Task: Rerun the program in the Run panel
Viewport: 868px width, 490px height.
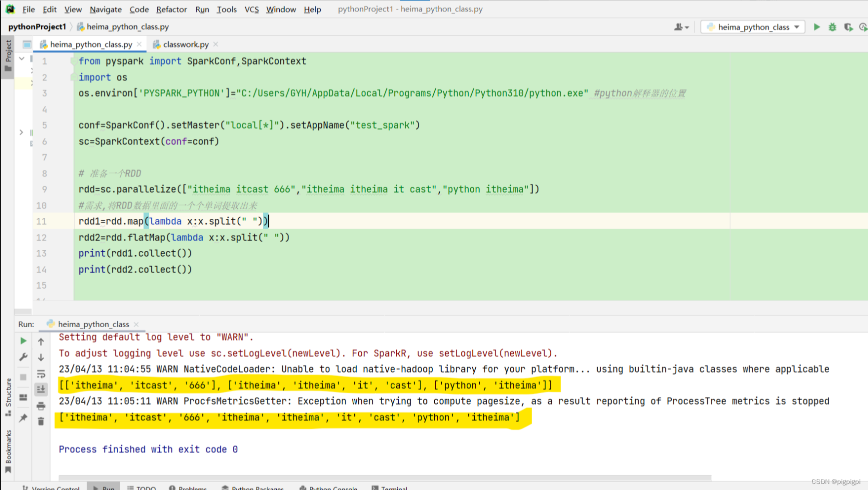Action: [23, 341]
